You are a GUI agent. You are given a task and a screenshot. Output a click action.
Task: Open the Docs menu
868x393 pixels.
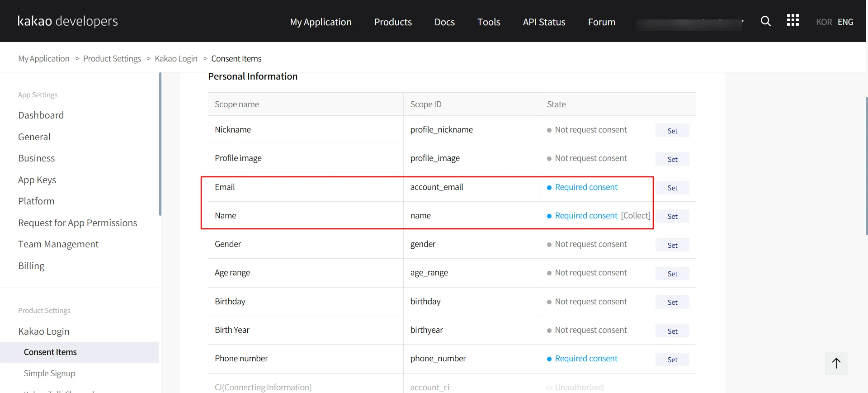tap(444, 22)
